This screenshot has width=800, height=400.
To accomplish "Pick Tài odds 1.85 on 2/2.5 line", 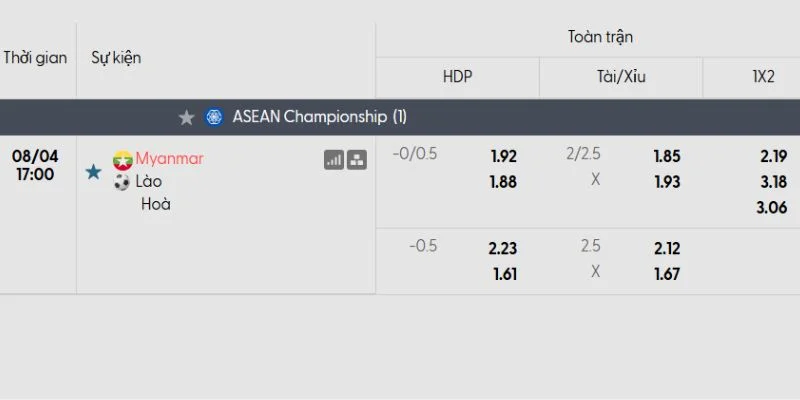I will 667,157.
